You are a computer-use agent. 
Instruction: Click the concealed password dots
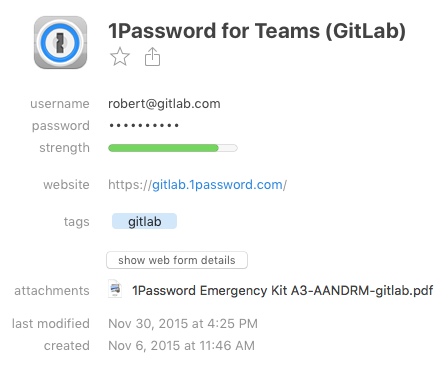pyautogui.click(x=144, y=126)
